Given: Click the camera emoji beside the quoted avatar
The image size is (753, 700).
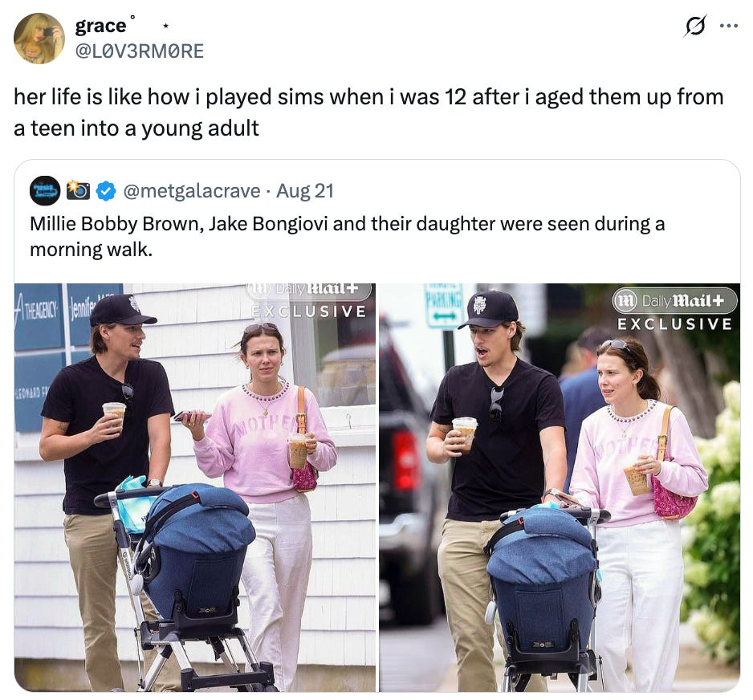Looking at the screenshot, I should tap(79, 190).
